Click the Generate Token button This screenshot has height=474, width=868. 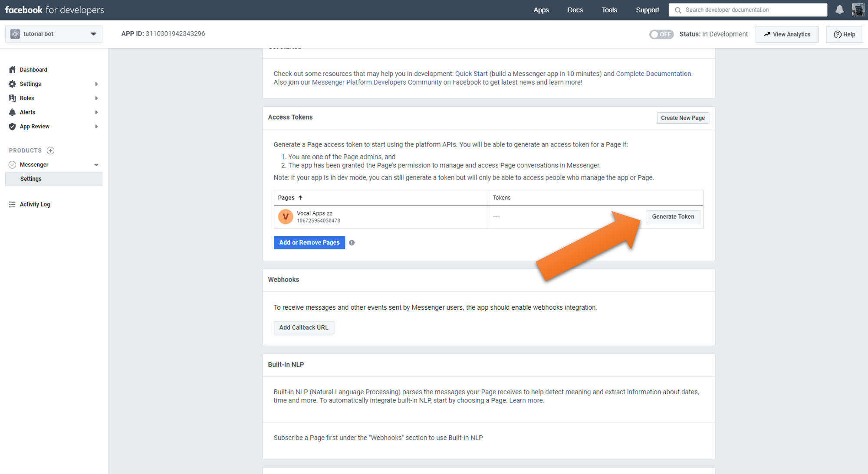coord(673,216)
